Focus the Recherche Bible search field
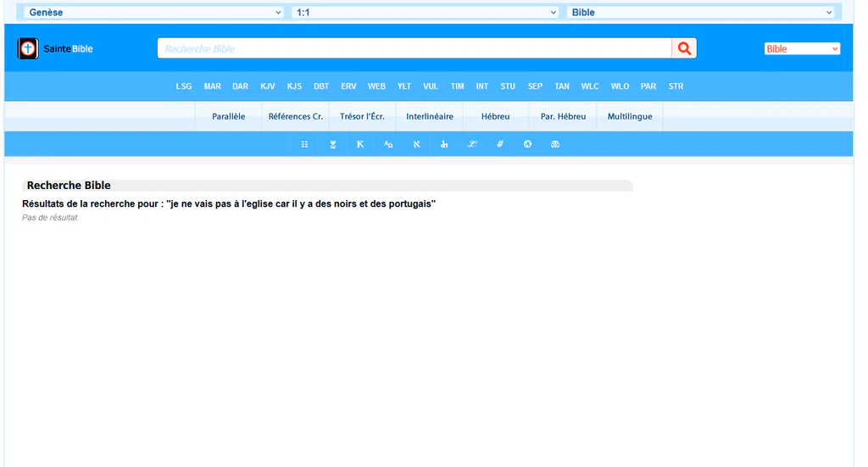 [415, 48]
